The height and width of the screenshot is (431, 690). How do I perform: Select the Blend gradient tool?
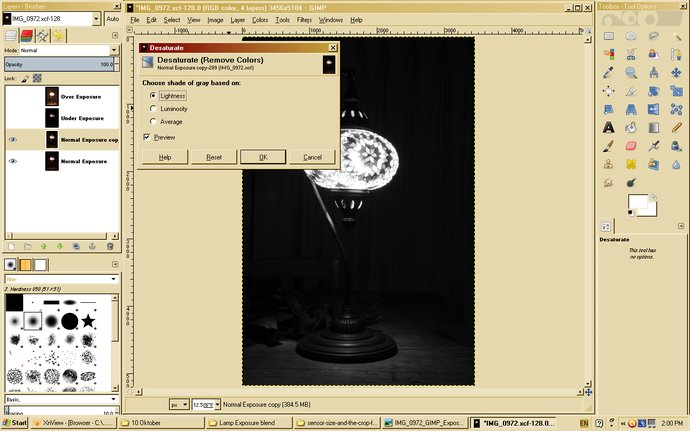click(653, 128)
